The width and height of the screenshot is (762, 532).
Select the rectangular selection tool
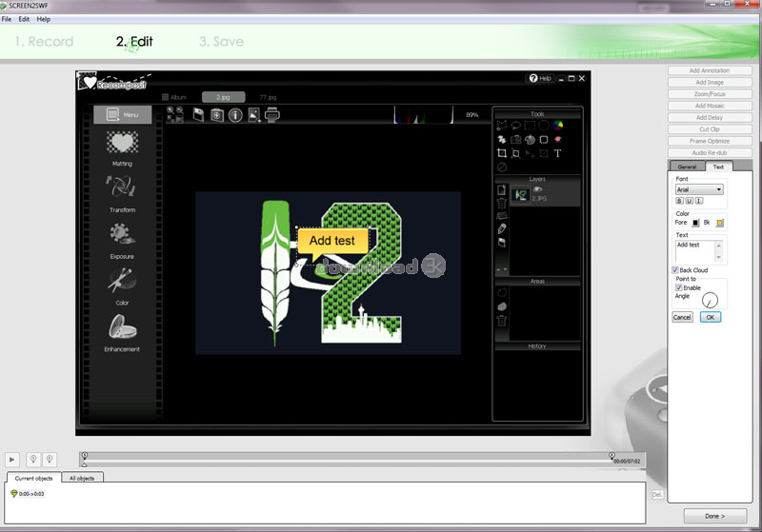(530, 126)
